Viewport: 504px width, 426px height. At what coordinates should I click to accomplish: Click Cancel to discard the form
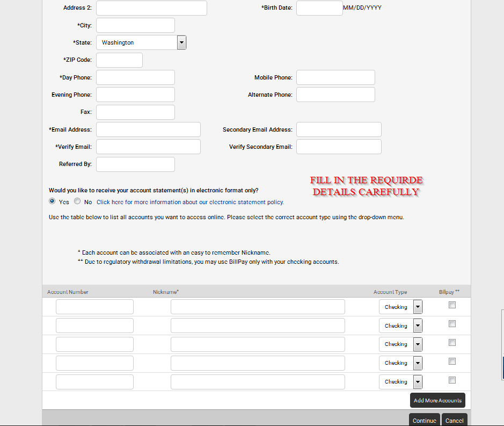454,420
